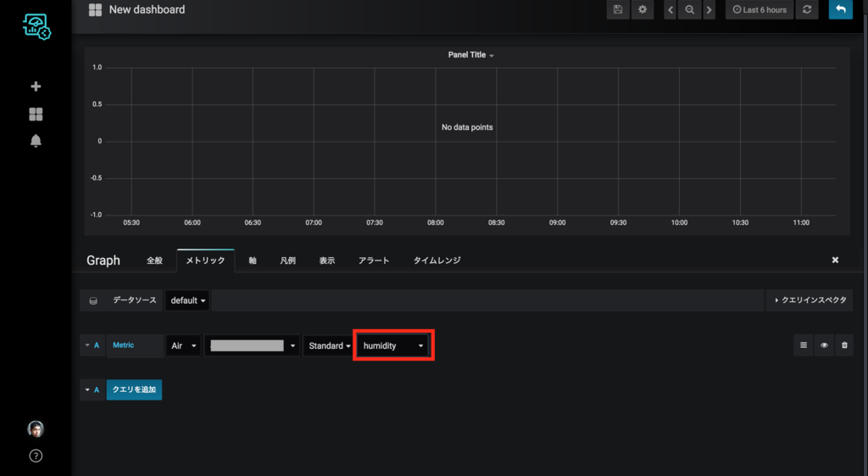This screenshot has height=476, width=868.
Task: Expand the クエリインスペクタ section
Action: click(810, 300)
